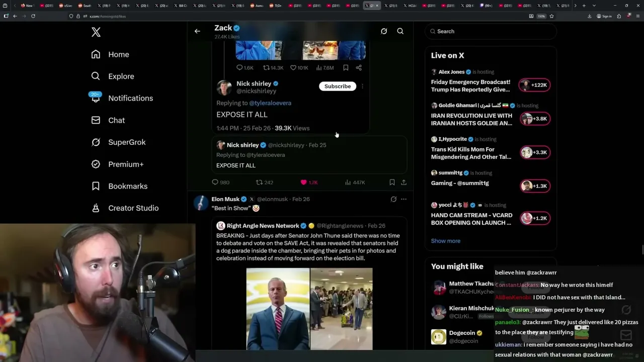This screenshot has width=644, height=362.
Task: Click Grok icon on Elon Musk post
Action: click(393, 199)
